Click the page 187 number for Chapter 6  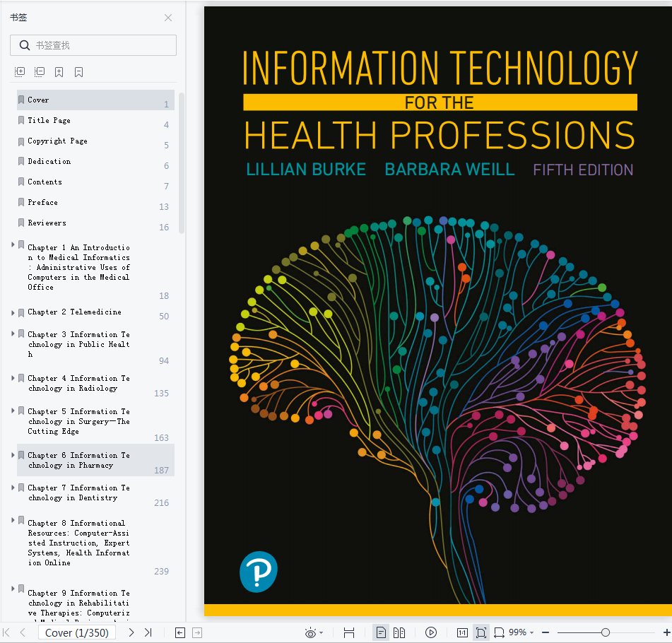pyautogui.click(x=162, y=471)
